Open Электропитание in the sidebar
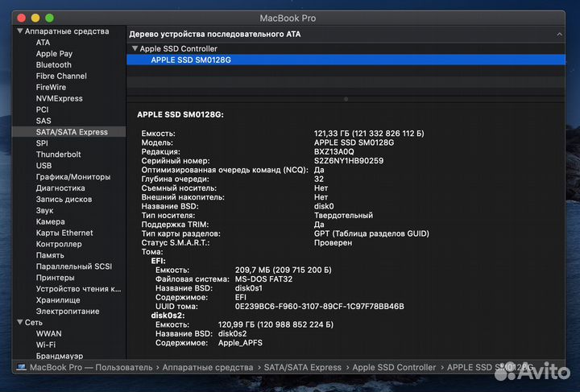Image resolution: width=580 pixels, height=392 pixels. [68, 312]
